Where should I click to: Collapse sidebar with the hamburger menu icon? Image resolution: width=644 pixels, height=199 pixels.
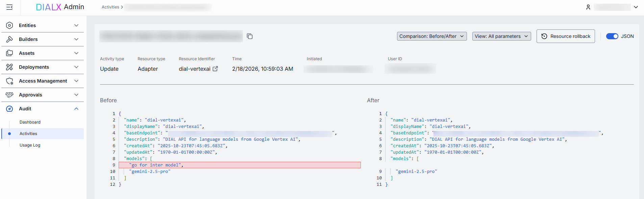coord(9,7)
